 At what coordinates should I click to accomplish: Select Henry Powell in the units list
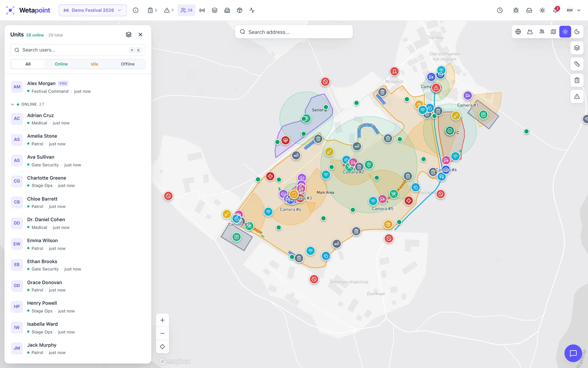point(78,307)
